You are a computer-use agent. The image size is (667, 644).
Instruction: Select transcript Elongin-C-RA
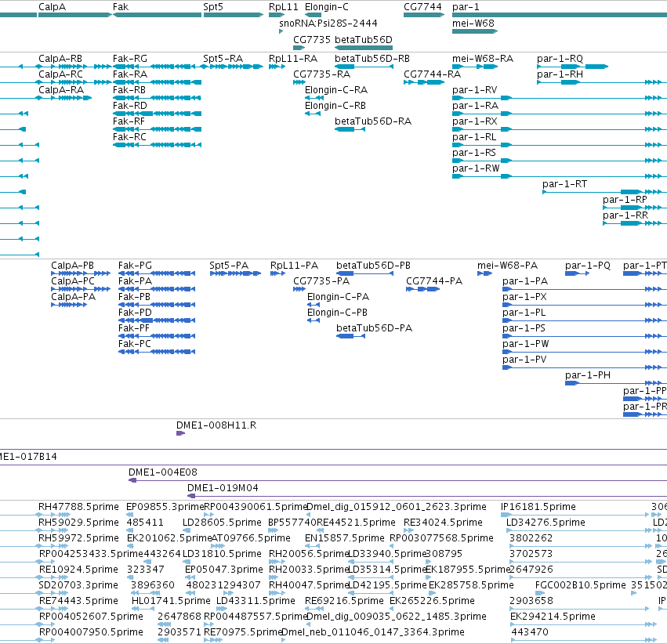314,98
